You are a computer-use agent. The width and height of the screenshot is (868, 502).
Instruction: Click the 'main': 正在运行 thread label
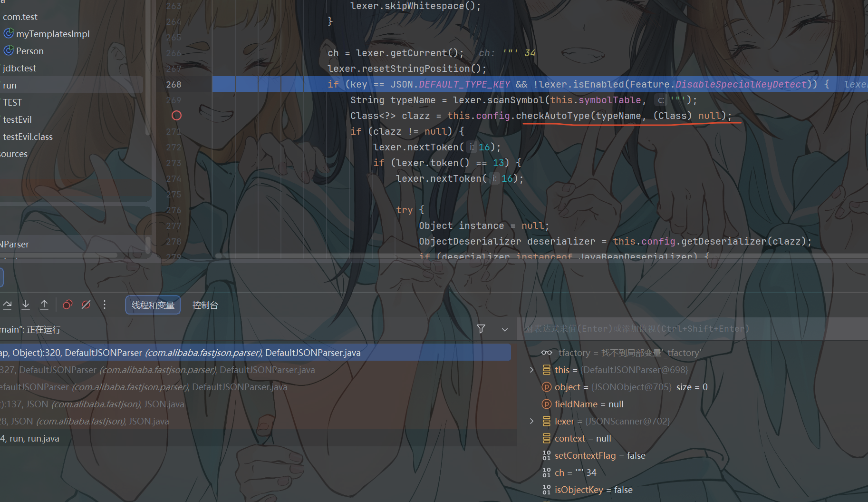click(30, 329)
